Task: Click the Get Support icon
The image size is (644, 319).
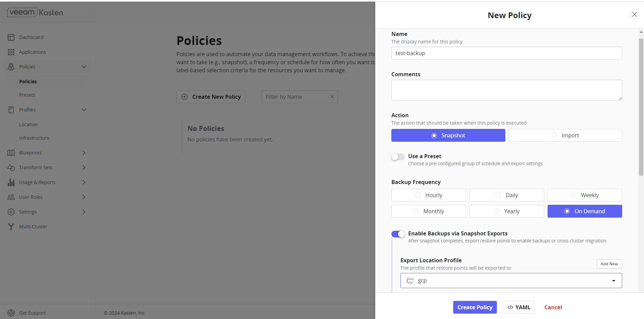Action: pos(12,313)
